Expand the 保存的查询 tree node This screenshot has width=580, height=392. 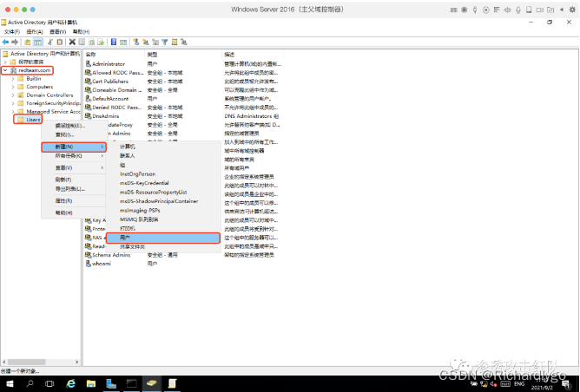click(5, 62)
